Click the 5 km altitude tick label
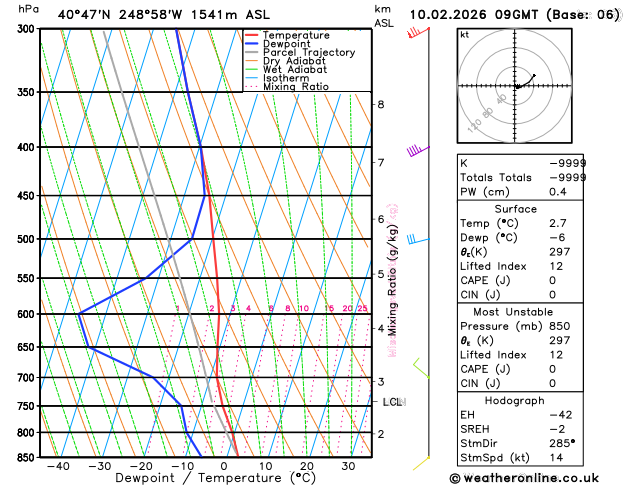Screen dimensions: 629x486 [381, 275]
